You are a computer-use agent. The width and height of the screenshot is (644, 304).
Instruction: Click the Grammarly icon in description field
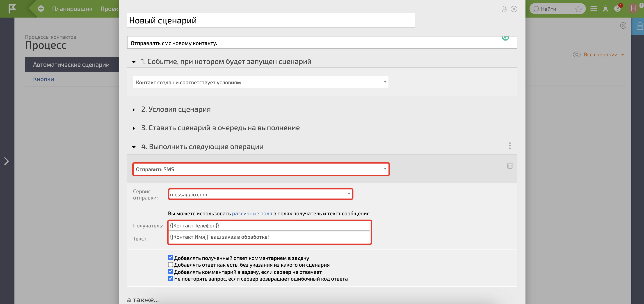pyautogui.click(x=505, y=38)
